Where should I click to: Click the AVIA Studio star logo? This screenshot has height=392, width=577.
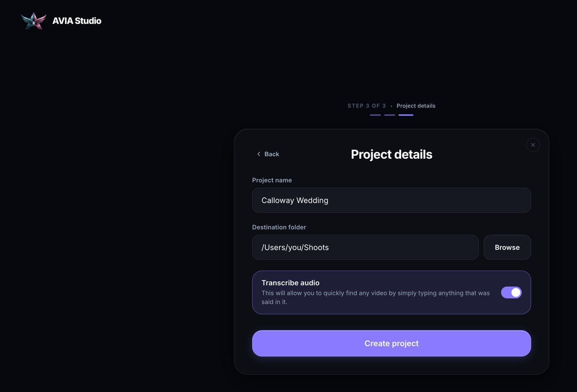point(33,21)
